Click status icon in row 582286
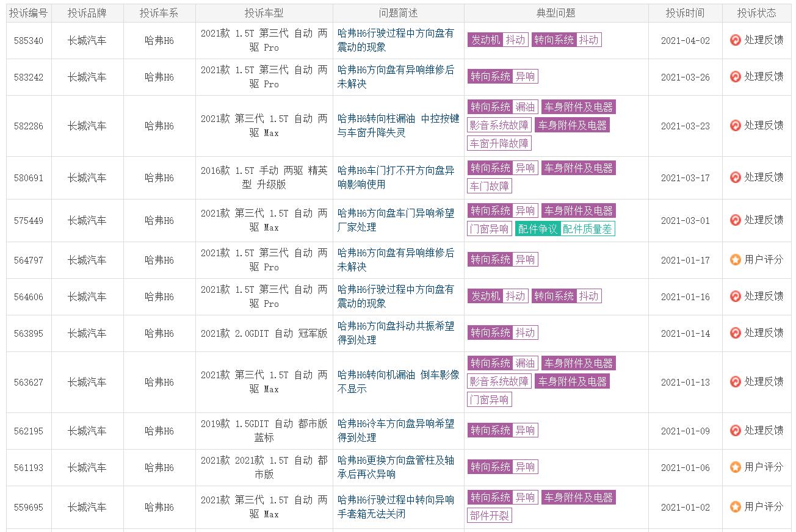Viewport: 796px width, 532px height. (736, 126)
